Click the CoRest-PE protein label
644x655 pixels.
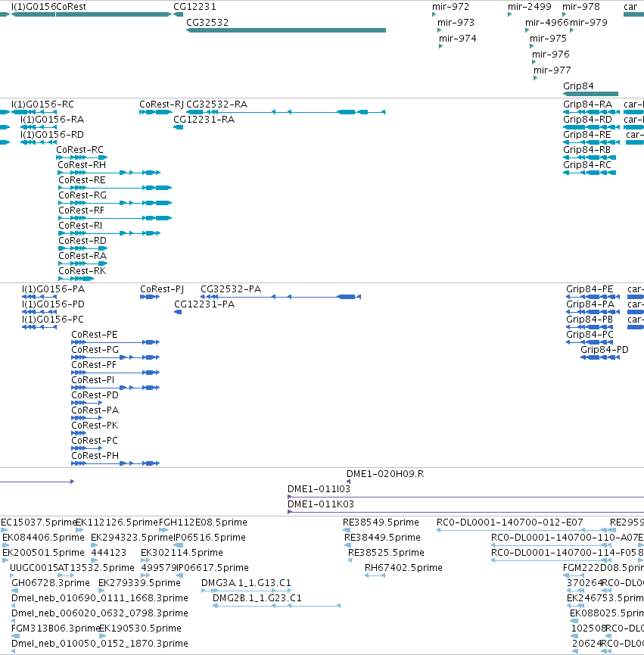click(95, 335)
